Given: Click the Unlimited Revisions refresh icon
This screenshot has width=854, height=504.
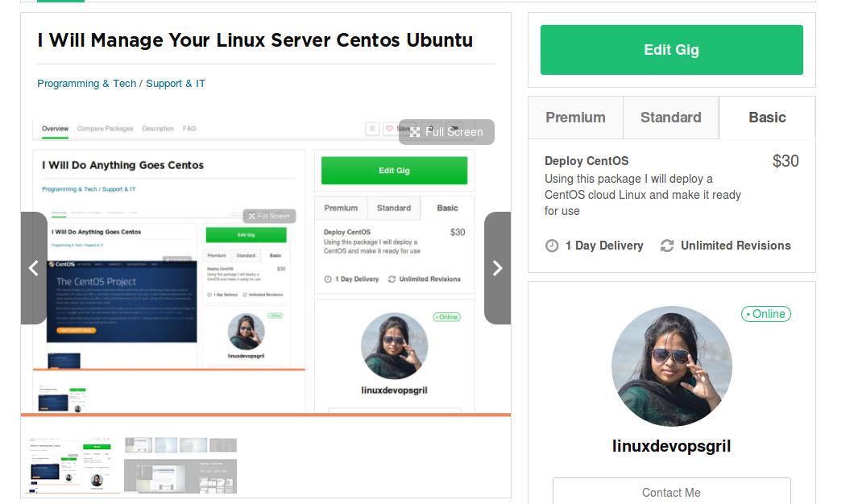Looking at the screenshot, I should pos(666,246).
